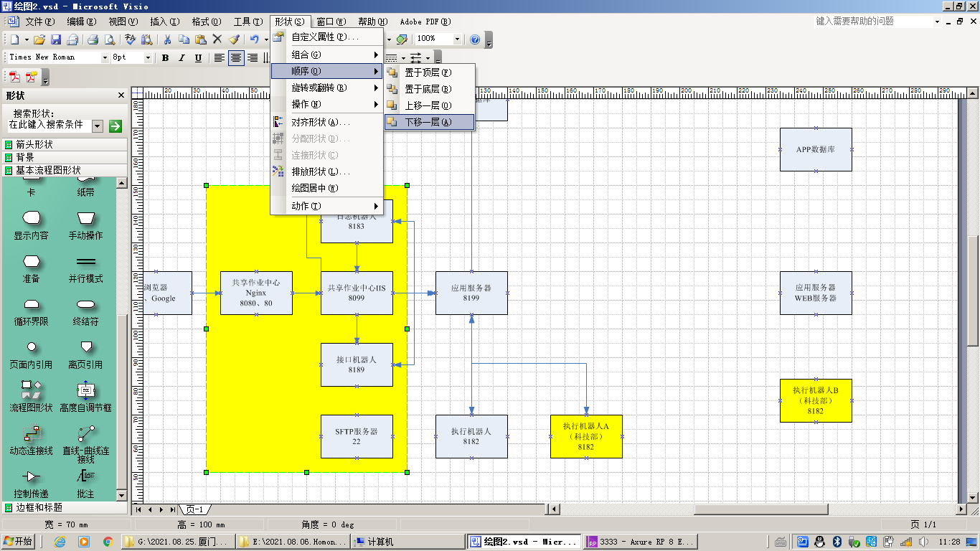The height and width of the screenshot is (551, 980).
Task: Open a file with the folder icon
Action: pos(40,39)
